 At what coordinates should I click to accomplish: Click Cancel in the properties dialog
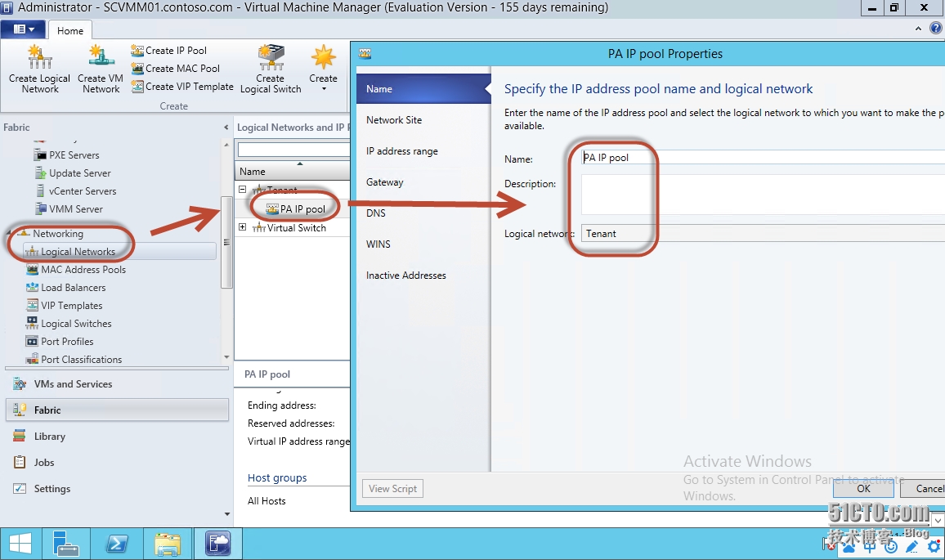pyautogui.click(x=923, y=488)
